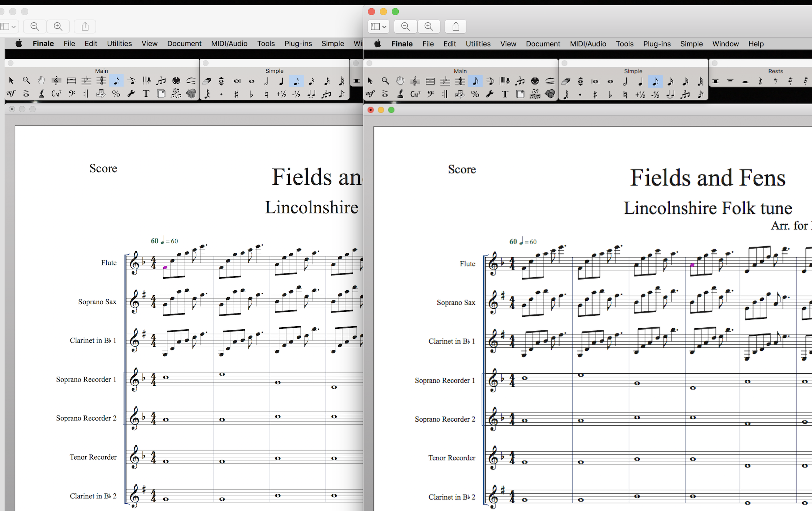The image size is (812, 511).
Task: Choose the quarter rest in the Rests palette
Action: (760, 81)
